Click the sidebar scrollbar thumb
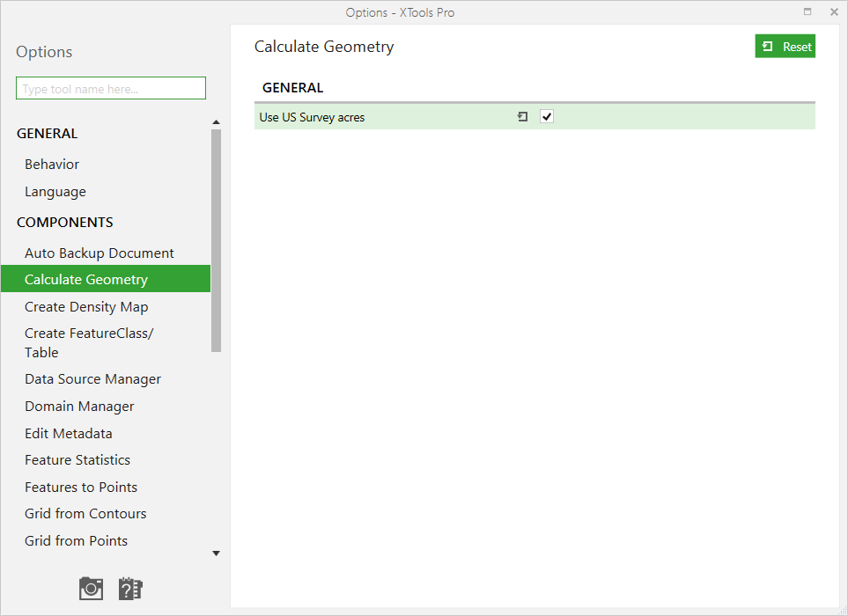The width and height of the screenshot is (848, 616). click(x=217, y=240)
